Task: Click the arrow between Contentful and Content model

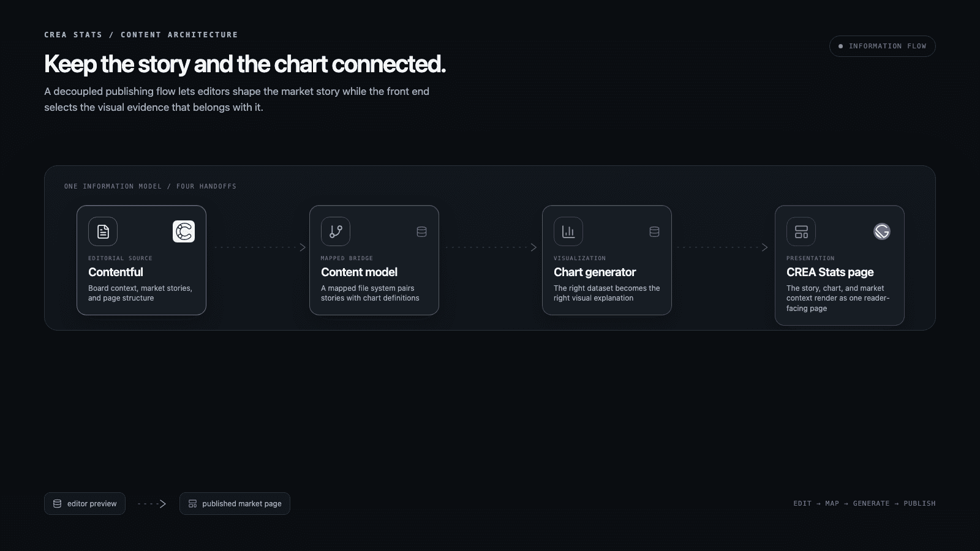Action: (260, 247)
